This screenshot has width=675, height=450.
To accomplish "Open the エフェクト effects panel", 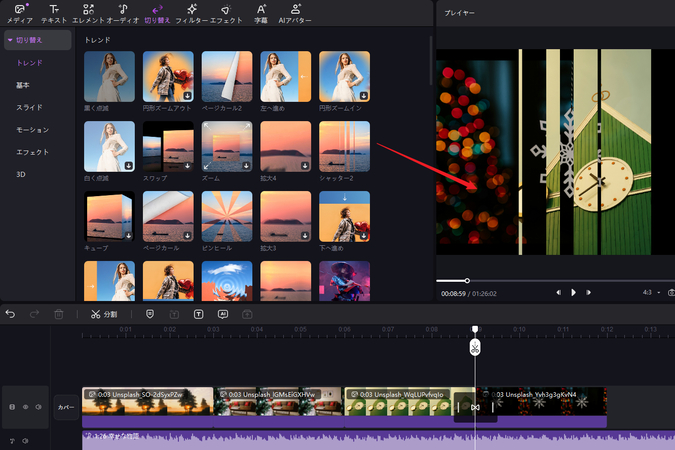I will 227,13.
